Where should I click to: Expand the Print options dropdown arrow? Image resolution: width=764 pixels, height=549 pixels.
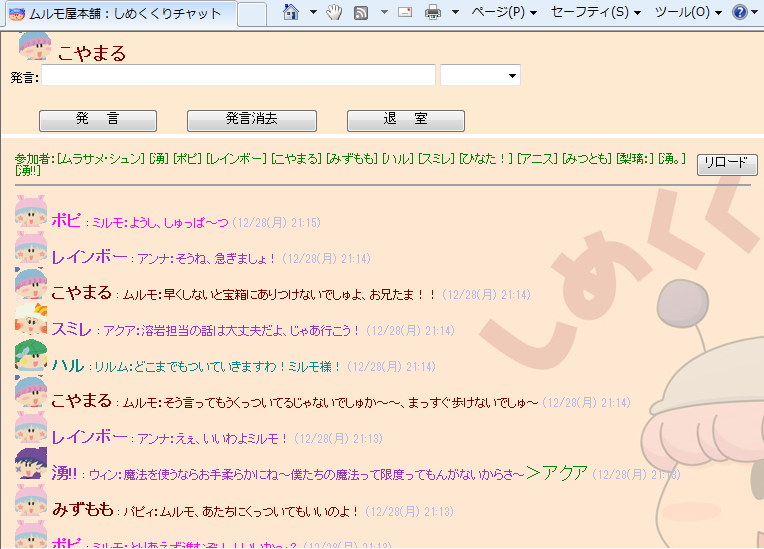(455, 12)
